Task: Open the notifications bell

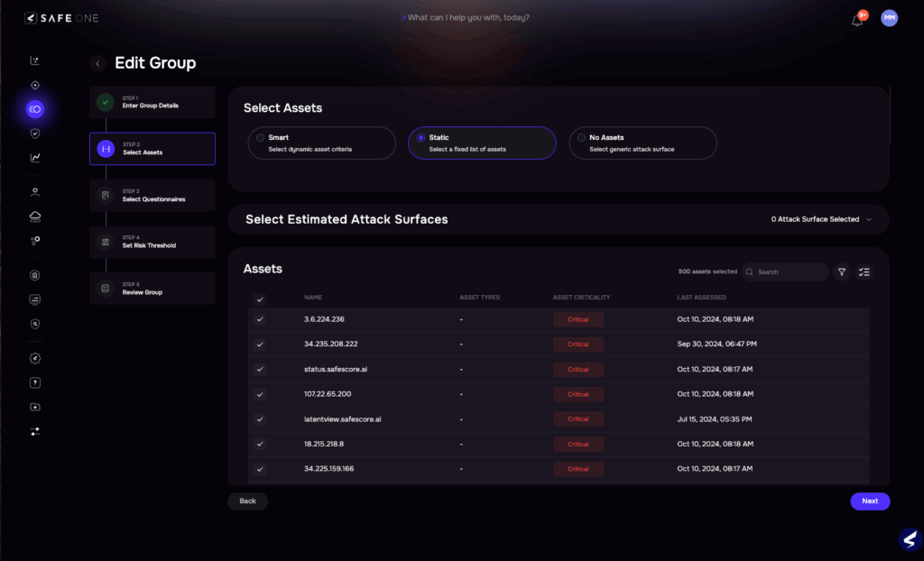Action: tap(857, 21)
